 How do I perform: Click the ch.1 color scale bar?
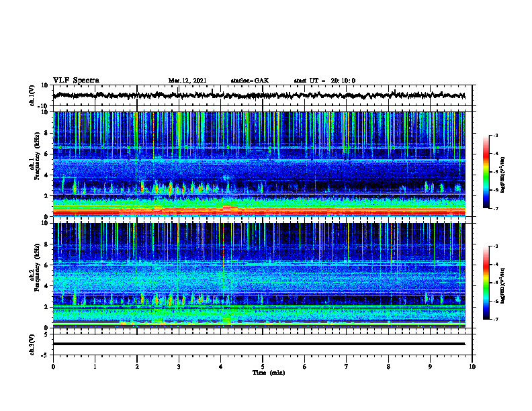tap(486, 172)
